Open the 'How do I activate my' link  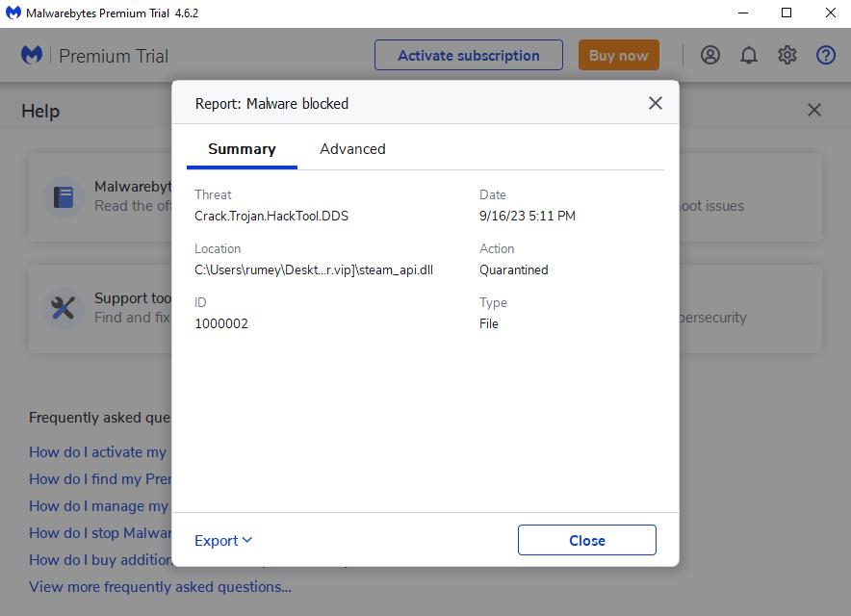(x=98, y=452)
